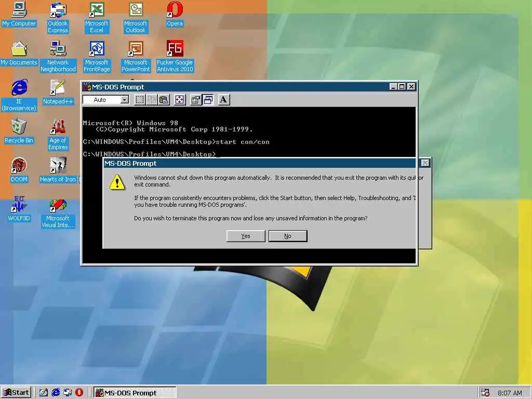Select Network Neighborhood desktop icon
The width and height of the screenshot is (532, 399).
point(58,57)
